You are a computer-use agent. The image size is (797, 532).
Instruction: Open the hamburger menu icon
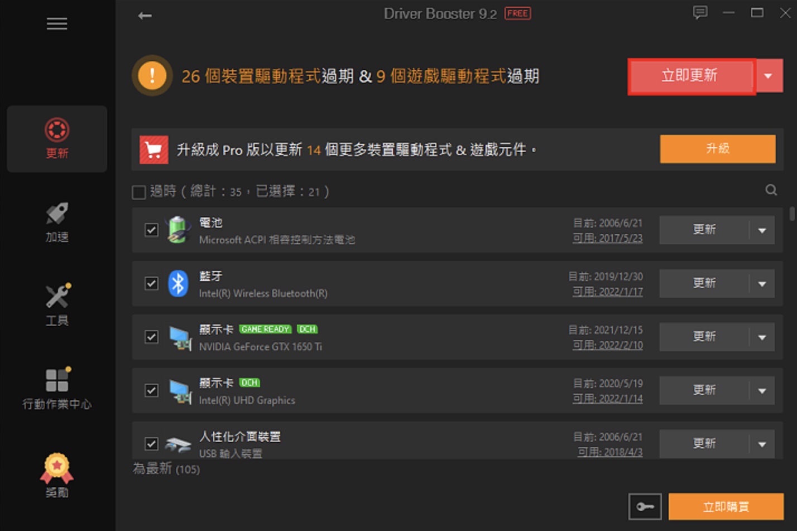pos(57,24)
